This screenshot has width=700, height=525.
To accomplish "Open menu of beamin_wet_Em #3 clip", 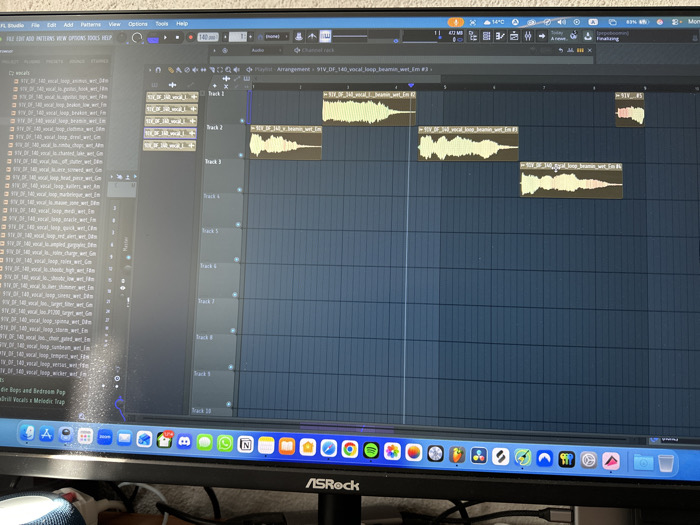I will 421,130.
